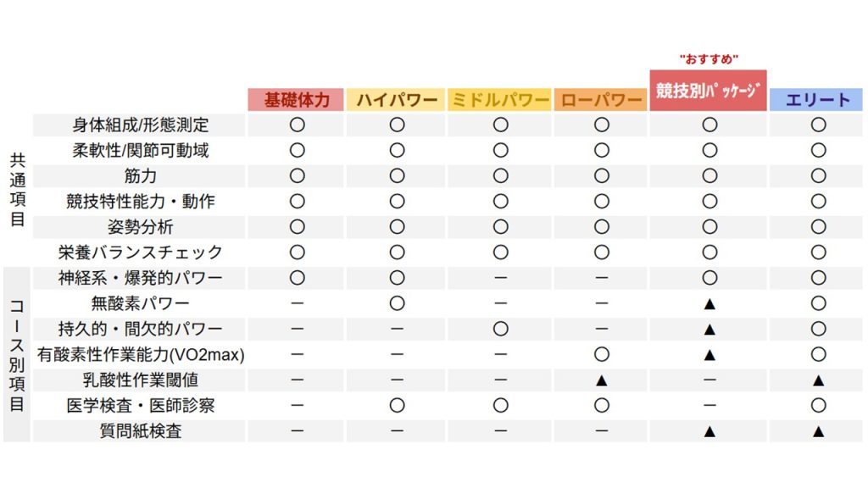Click the 医学検査・医師診察 circle under エリート
This screenshot has width=868, height=488.
(x=818, y=405)
